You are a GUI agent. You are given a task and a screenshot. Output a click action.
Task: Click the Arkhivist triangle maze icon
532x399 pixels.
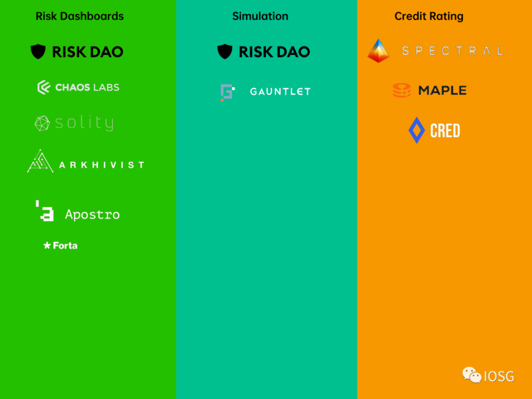(x=40, y=161)
